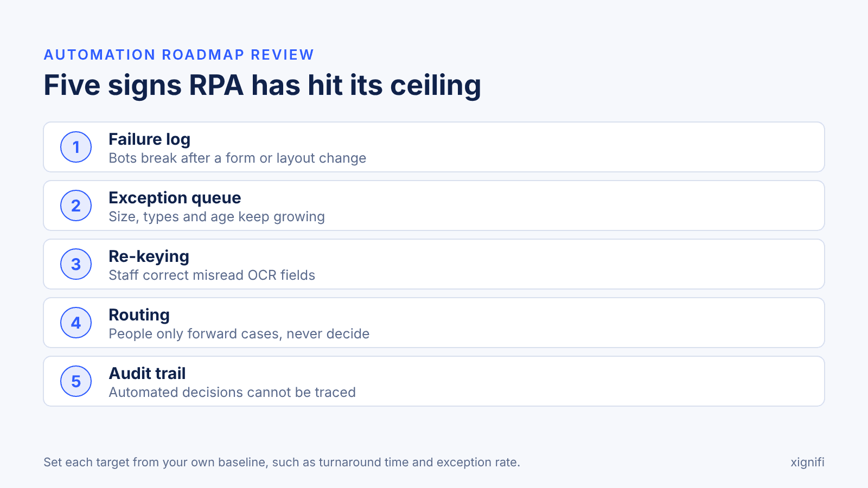This screenshot has height=488, width=868.
Task: Select the 'Exception queue' heading
Action: 175,198
